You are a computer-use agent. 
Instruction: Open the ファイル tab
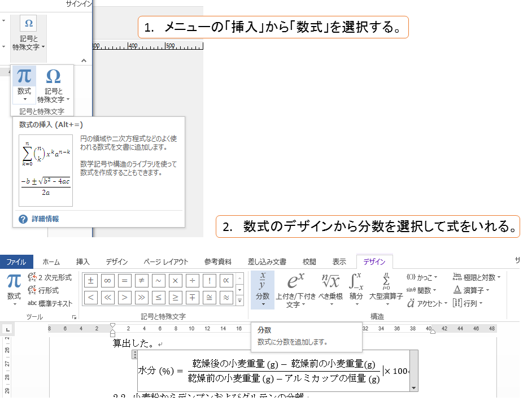click(16, 261)
